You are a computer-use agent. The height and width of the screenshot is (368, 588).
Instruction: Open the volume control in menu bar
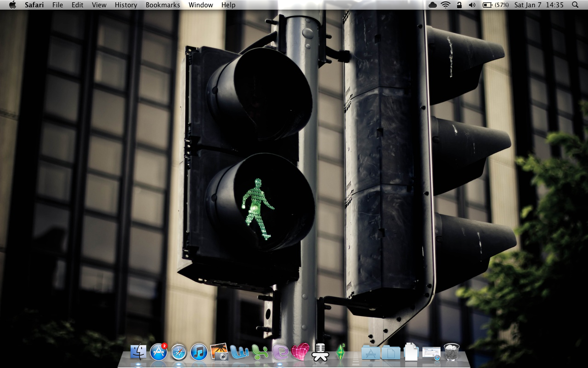[472, 5]
